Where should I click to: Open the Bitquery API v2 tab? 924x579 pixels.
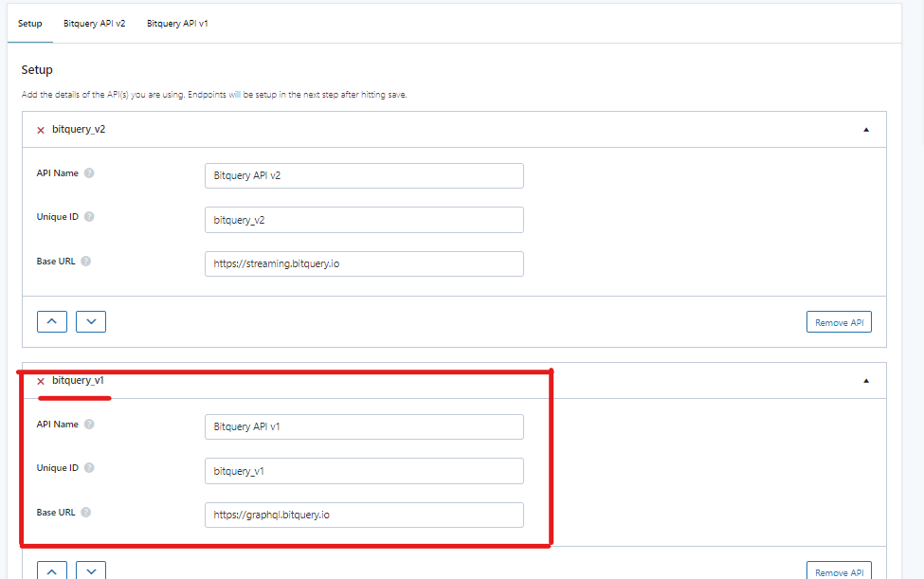94,24
